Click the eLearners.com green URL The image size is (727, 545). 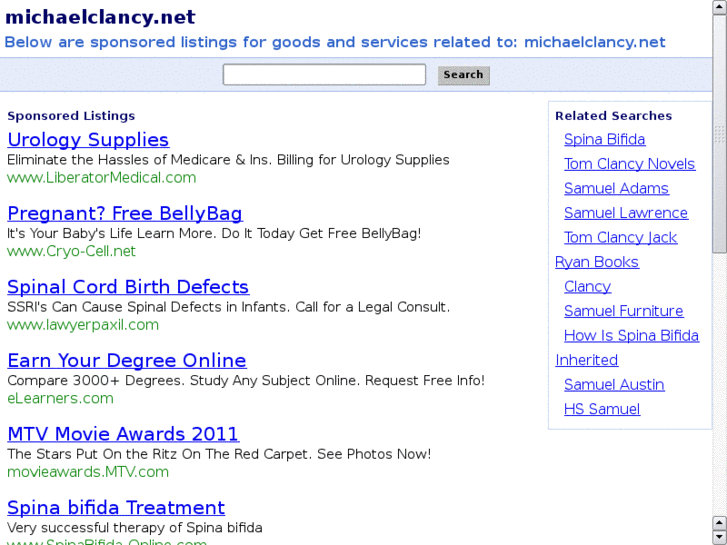coord(60,398)
